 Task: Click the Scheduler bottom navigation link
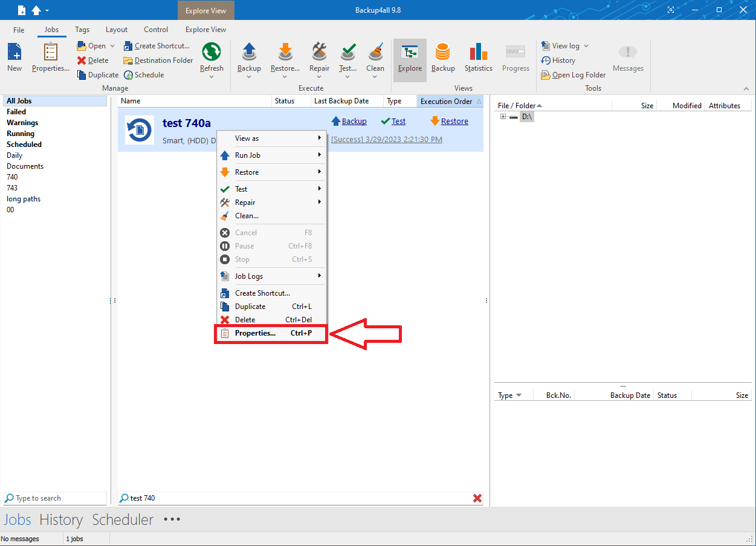123,519
